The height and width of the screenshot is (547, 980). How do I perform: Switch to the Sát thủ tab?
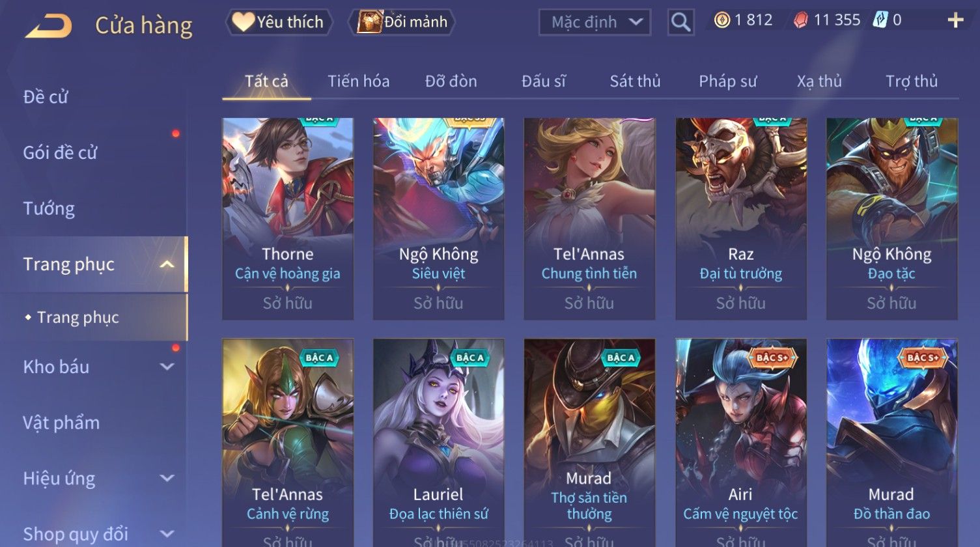635,81
